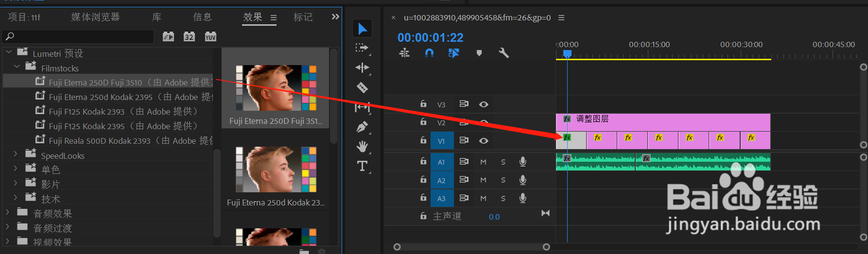The image size is (868, 254).
Task: Select the Selection arrow tool
Action: [362, 29]
